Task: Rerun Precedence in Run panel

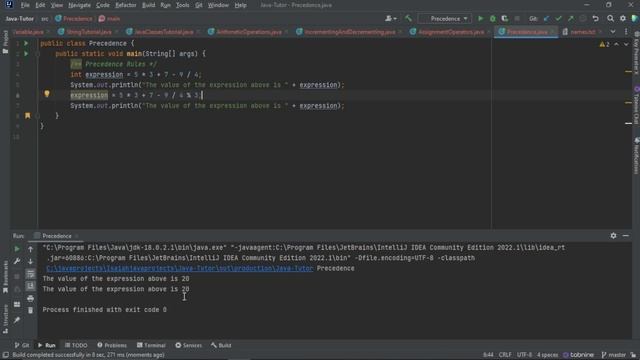Action: [x=17, y=249]
